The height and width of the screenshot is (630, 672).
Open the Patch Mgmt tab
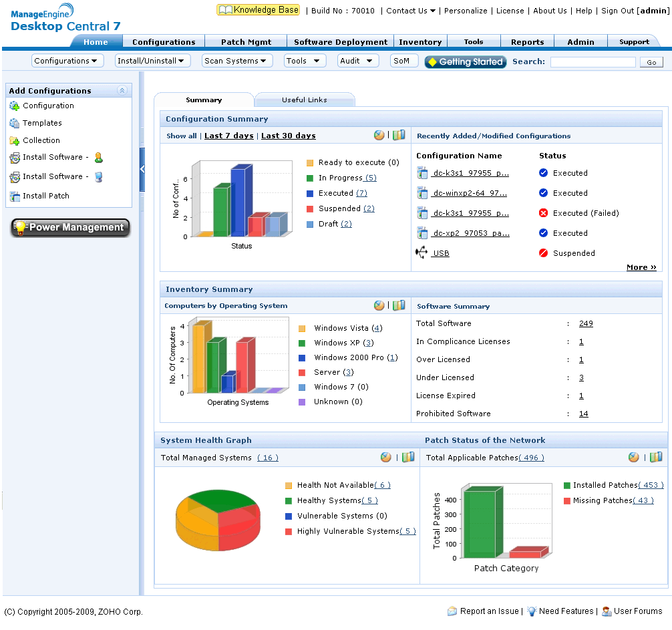(246, 42)
